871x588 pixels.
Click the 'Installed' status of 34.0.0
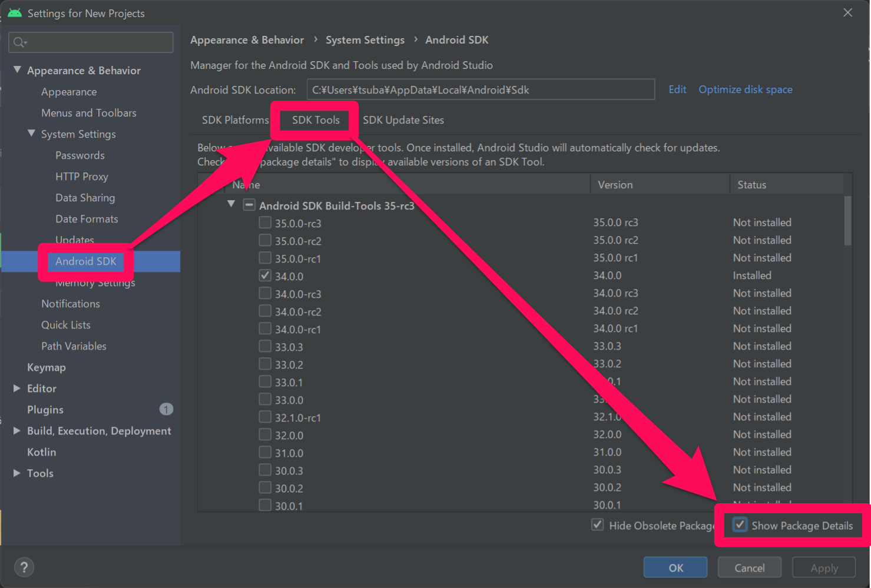pyautogui.click(x=752, y=275)
